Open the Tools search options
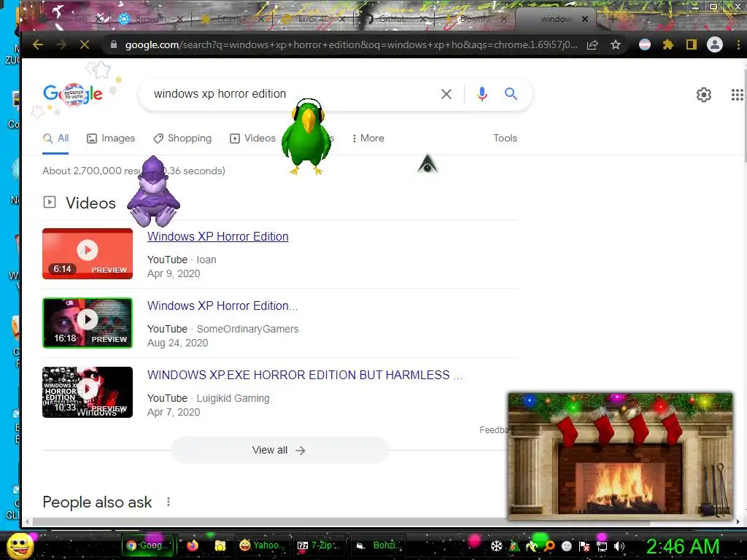This screenshot has height=560, width=747. click(x=505, y=138)
